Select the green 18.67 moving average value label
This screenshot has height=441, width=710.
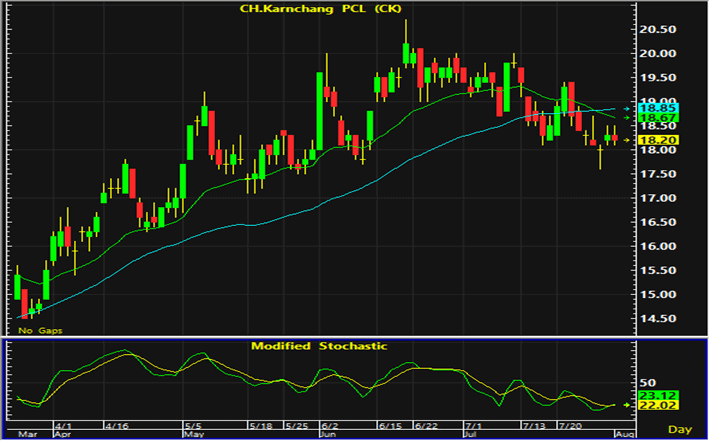click(658, 118)
